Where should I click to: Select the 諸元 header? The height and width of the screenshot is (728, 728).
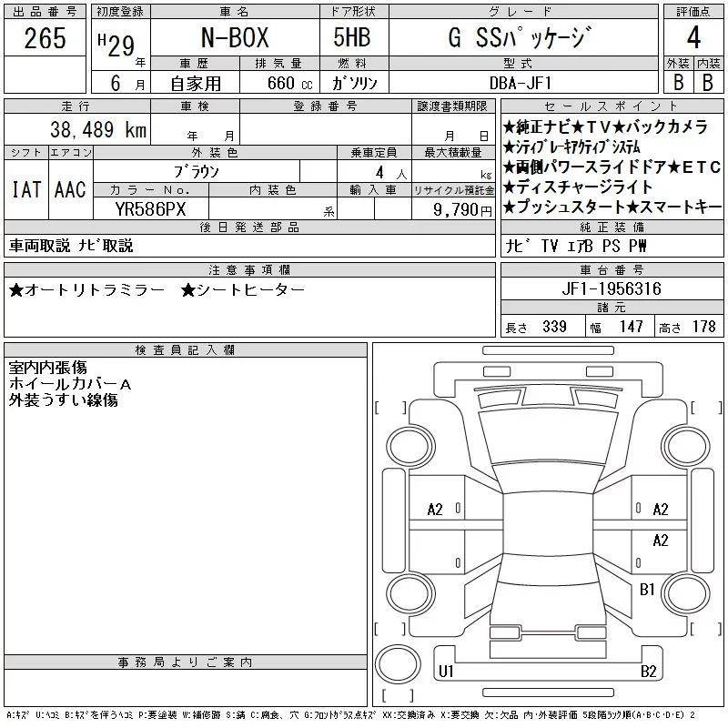(x=612, y=308)
